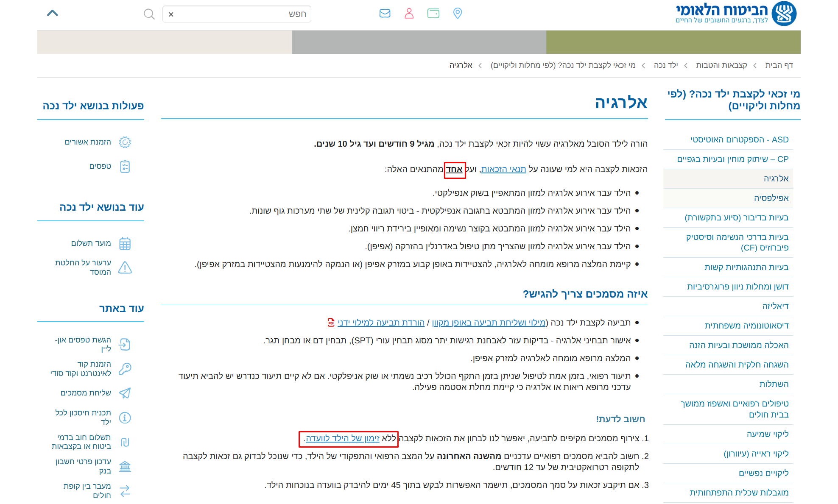Click the location pin icon in header

[457, 14]
